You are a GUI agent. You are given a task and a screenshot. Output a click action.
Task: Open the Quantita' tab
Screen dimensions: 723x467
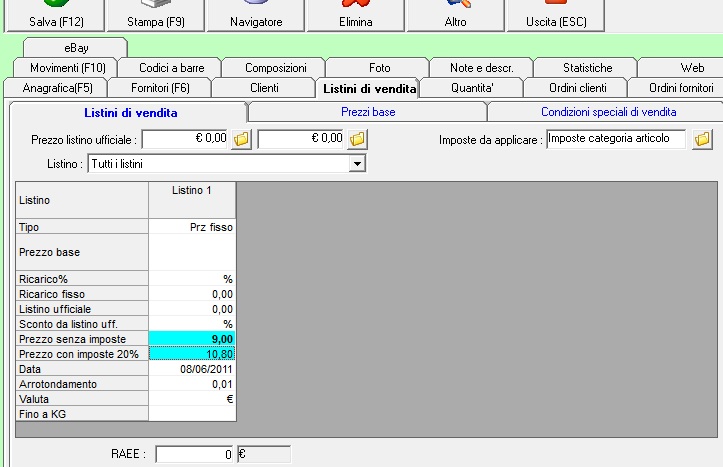coord(472,88)
